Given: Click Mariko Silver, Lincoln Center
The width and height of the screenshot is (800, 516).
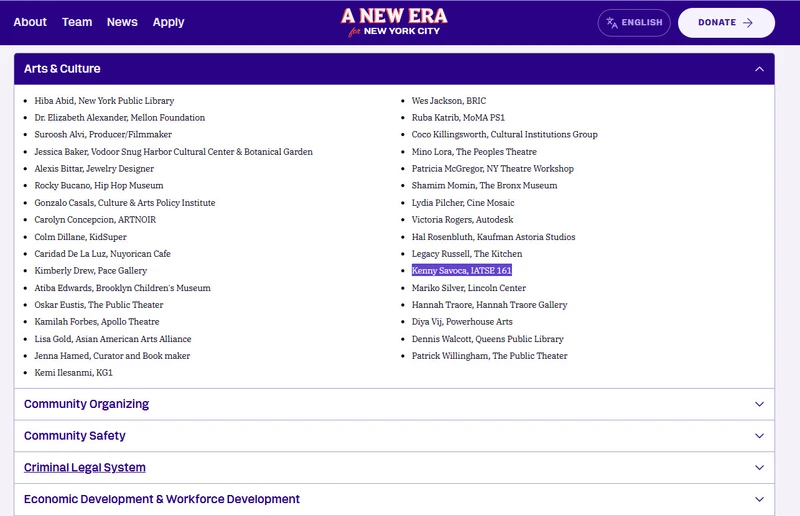Looking at the screenshot, I should pyautogui.click(x=469, y=288).
